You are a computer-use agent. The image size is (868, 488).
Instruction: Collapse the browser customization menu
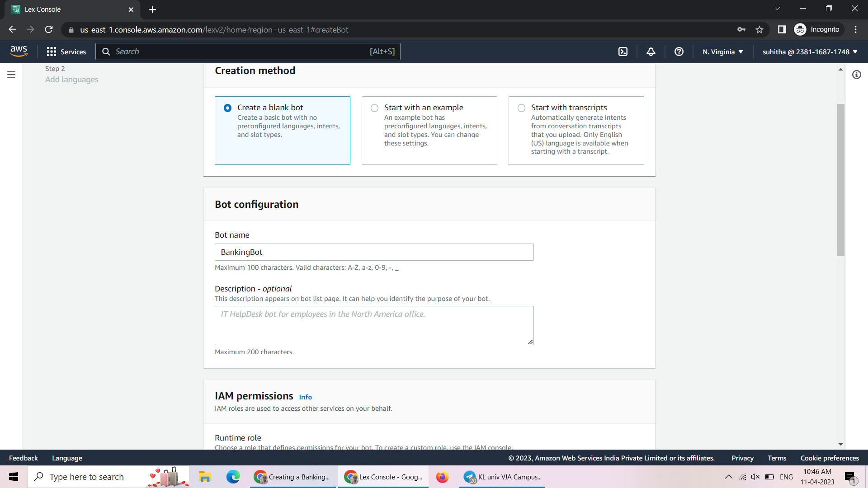(777, 8)
